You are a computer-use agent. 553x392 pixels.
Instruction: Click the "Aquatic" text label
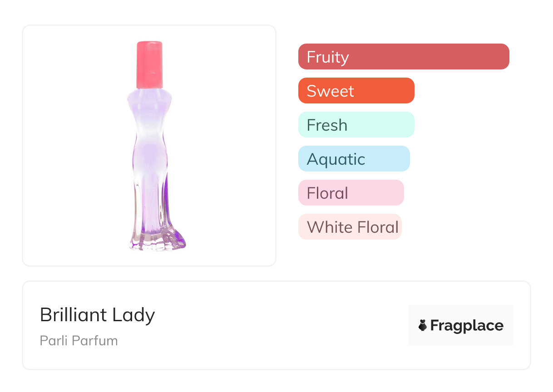click(336, 159)
